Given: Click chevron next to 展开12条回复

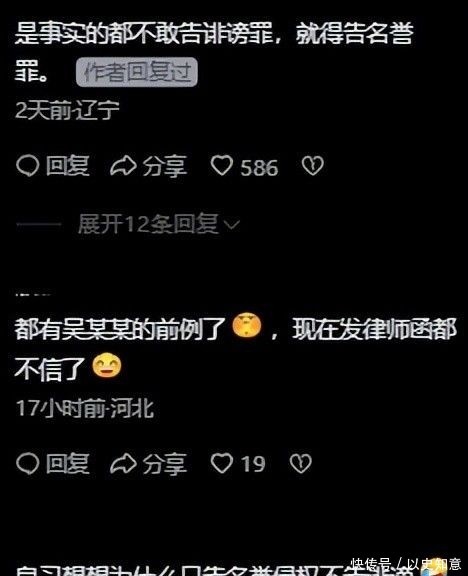Looking at the screenshot, I should coord(232,224).
